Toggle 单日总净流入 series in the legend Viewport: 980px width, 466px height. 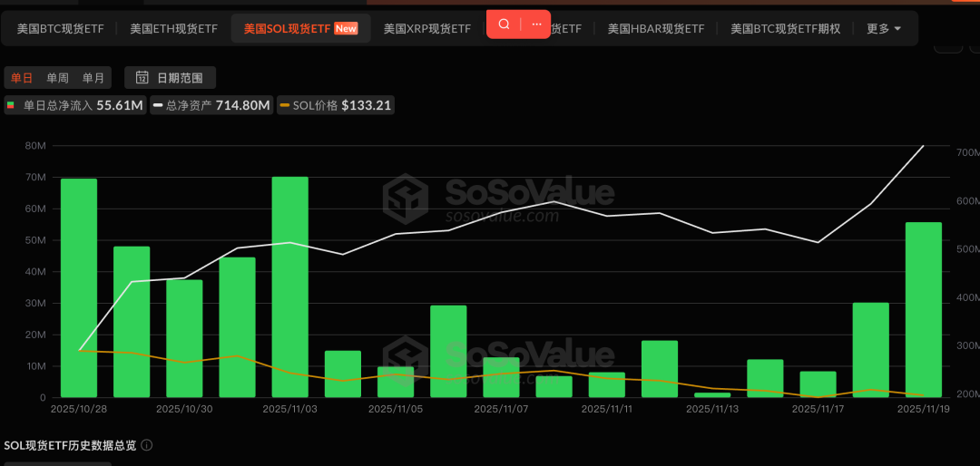coord(74,105)
